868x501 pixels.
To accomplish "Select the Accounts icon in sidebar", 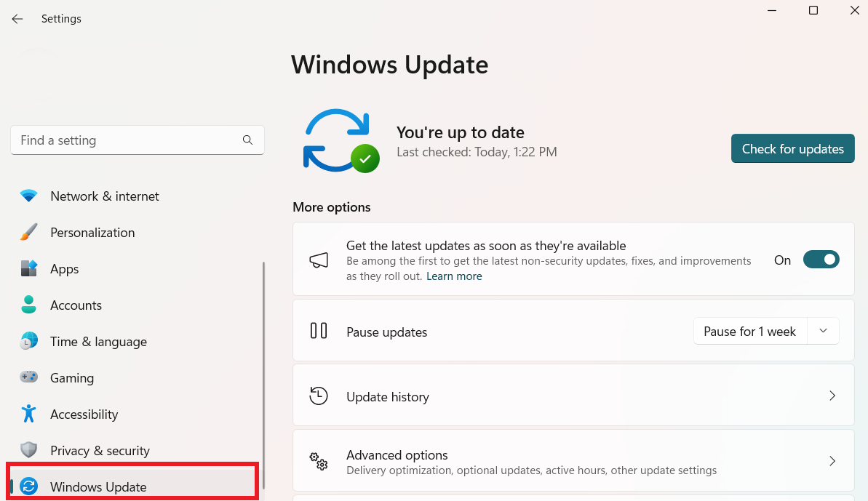I will pos(28,305).
